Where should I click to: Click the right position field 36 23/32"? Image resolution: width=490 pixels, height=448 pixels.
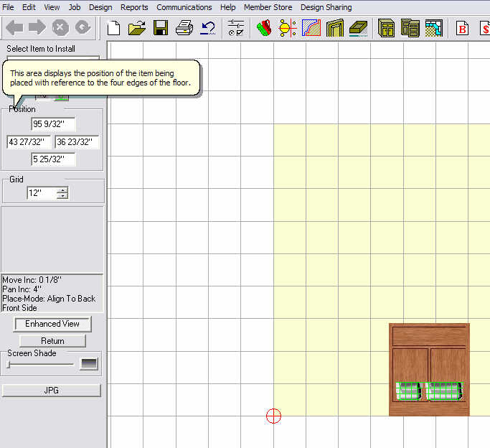[77, 142]
